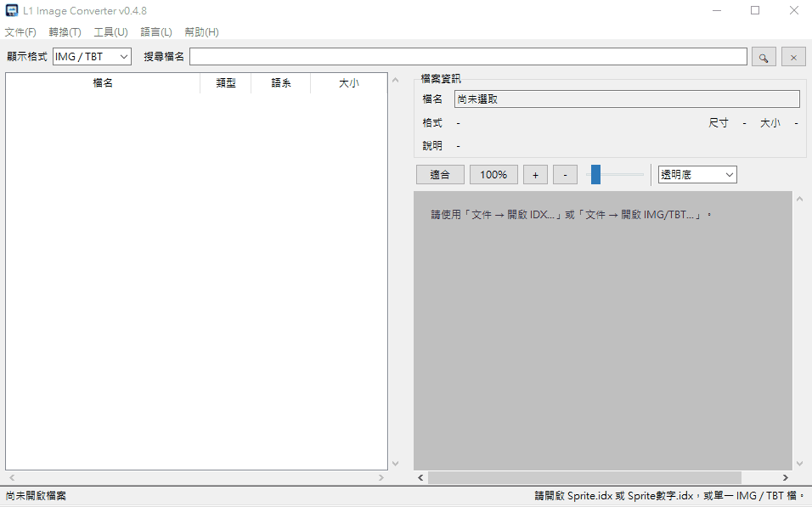The width and height of the screenshot is (812, 507).
Task: Click the file list scroll down arrow
Action: tap(396, 464)
